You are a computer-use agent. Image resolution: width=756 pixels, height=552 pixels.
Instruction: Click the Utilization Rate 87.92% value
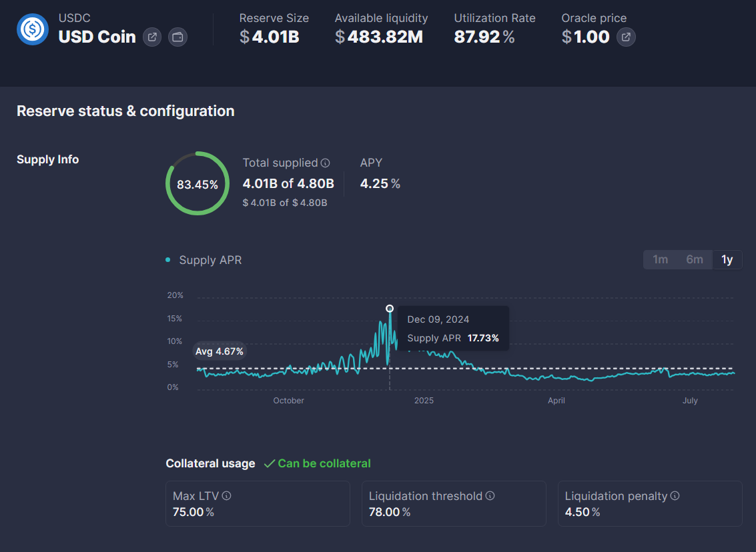point(484,37)
